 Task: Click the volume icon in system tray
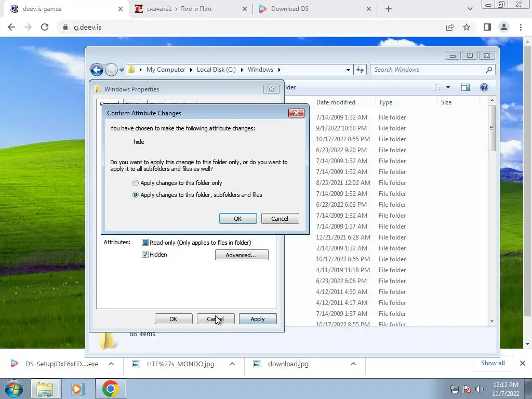point(479,389)
